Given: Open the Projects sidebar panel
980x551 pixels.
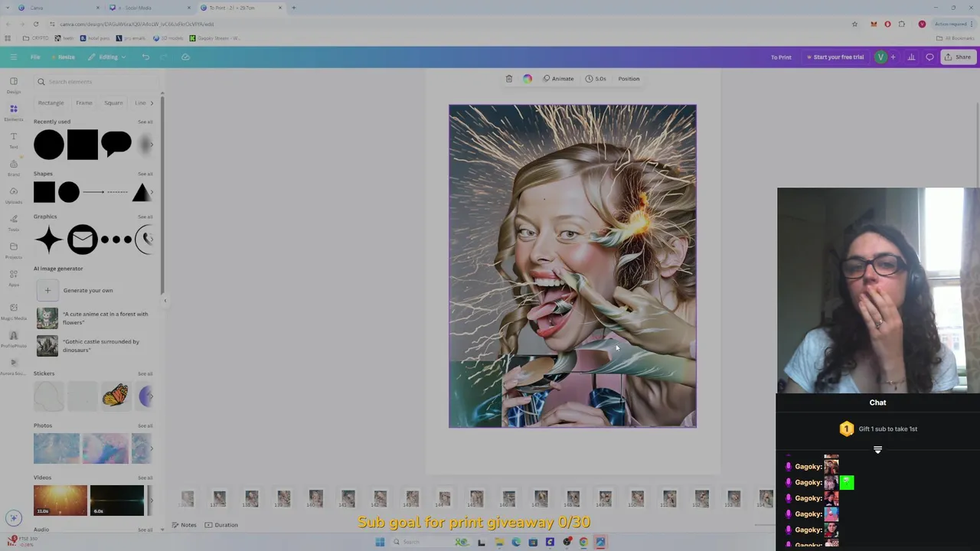Looking at the screenshot, I should (x=14, y=250).
